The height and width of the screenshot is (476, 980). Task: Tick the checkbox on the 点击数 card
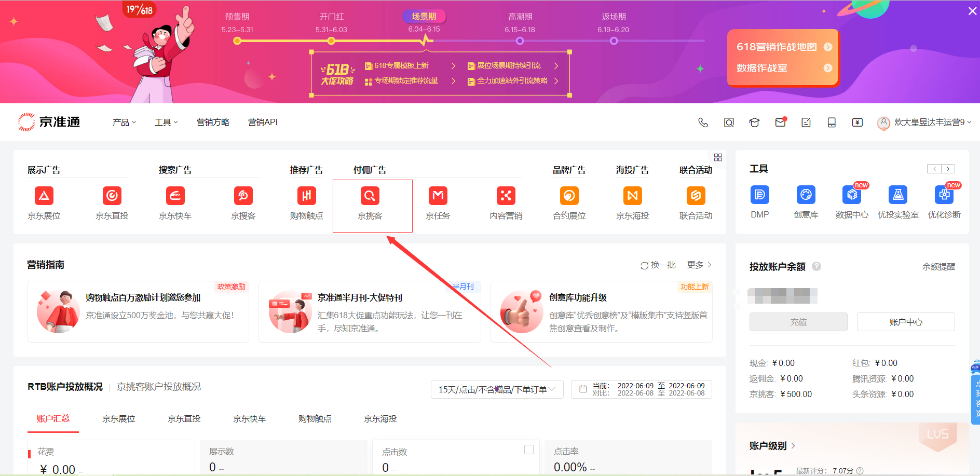(529, 450)
